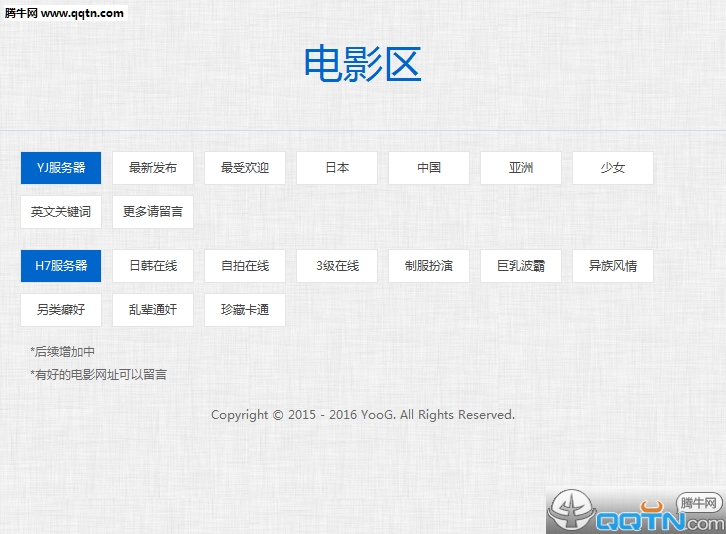Open the 最新发布 category

153,168
